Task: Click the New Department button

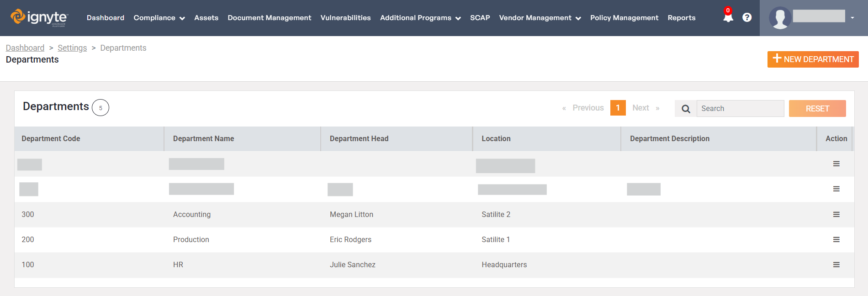Action: [x=813, y=59]
